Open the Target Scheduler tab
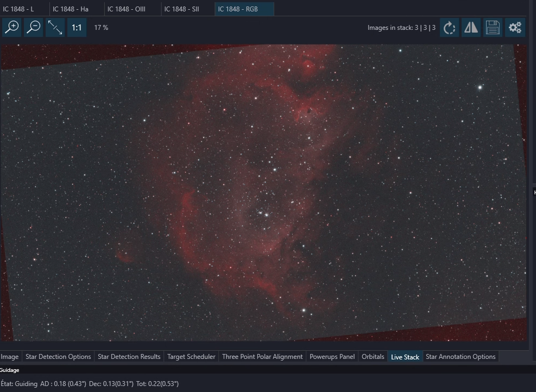Screen dimensions: 536x392 click(x=191, y=357)
